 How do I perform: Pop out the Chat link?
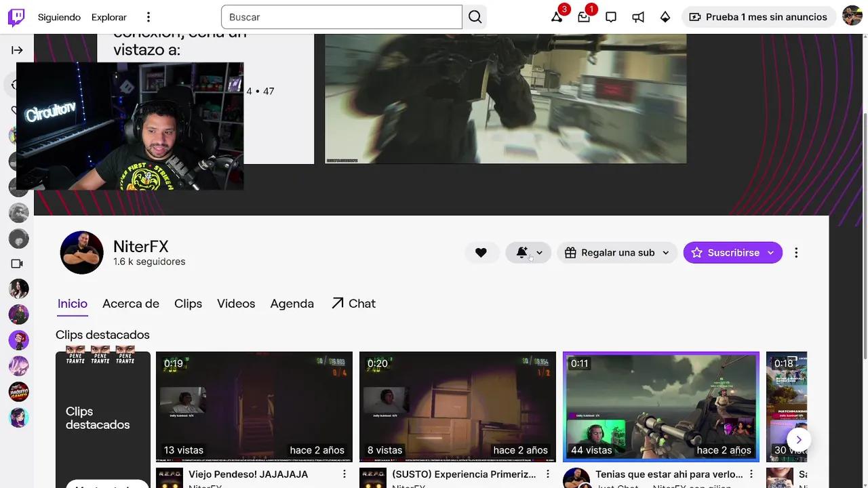tap(353, 304)
